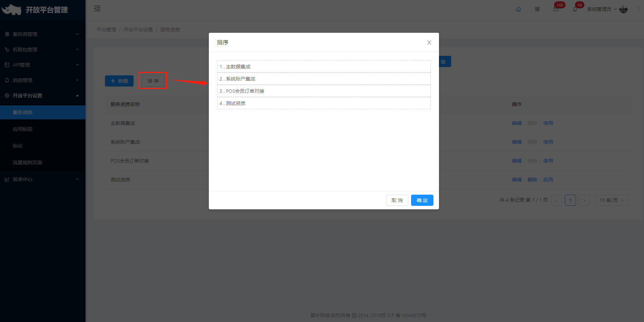
Task: Open the vertical more options icon
Action: point(639,9)
